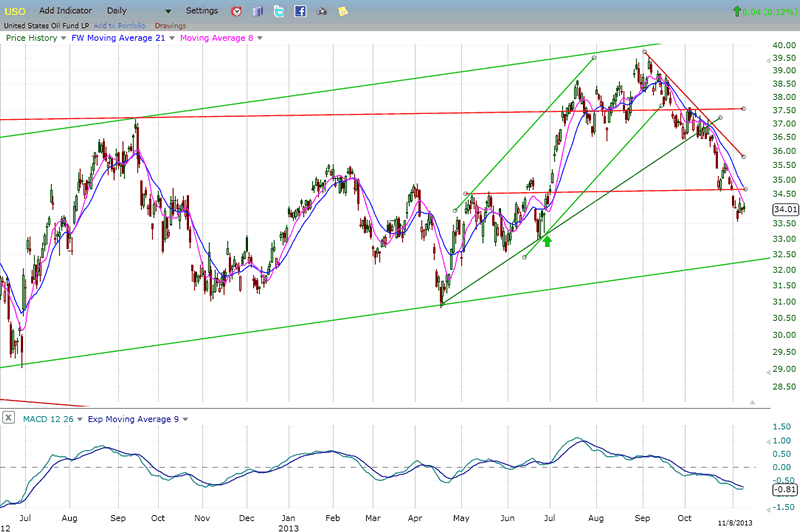Expand Price History options arrow
The width and height of the screenshot is (800, 532).
point(64,38)
